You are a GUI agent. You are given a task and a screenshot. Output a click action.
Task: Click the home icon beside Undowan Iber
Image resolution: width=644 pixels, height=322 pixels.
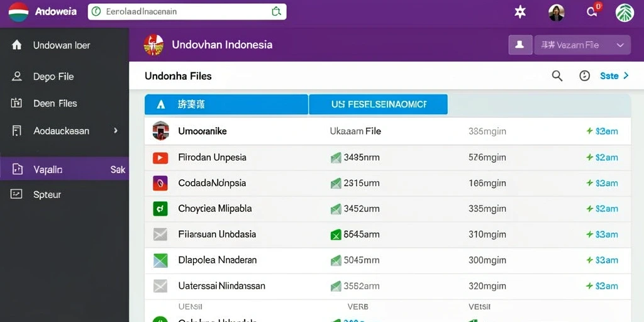[17, 45]
